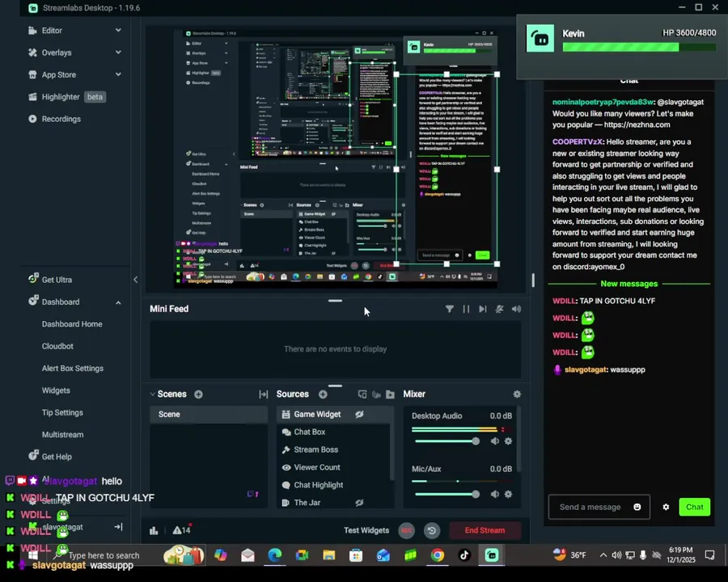Open performance stats bar chart icon

click(154, 530)
